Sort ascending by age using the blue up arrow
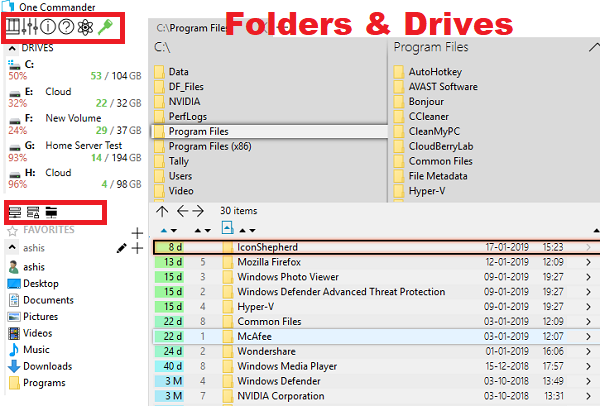 pyautogui.click(x=164, y=230)
